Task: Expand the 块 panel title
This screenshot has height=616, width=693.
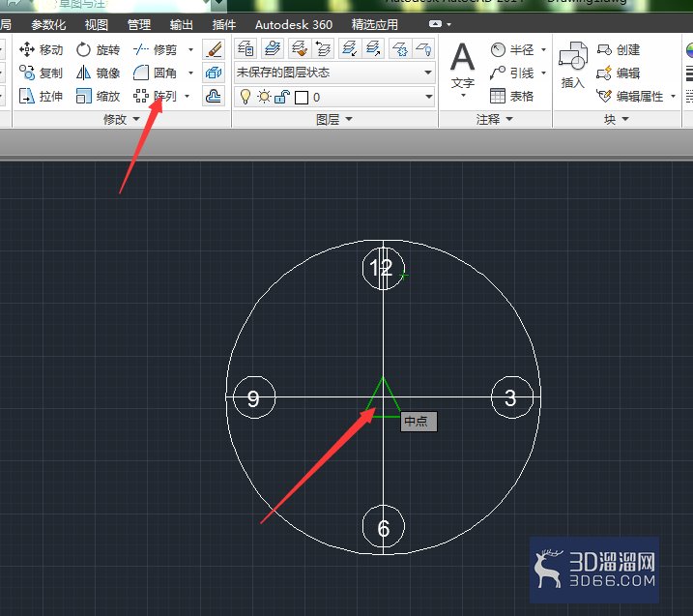Action: point(617,119)
